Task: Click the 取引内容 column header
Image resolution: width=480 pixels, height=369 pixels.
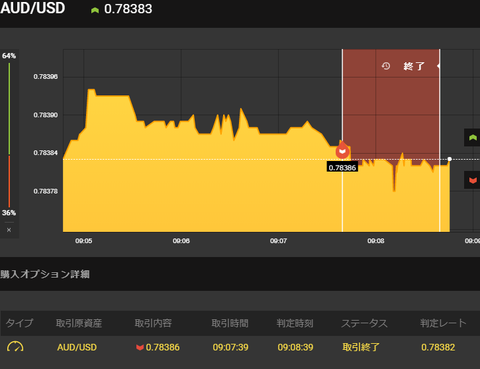Action: [153, 323]
